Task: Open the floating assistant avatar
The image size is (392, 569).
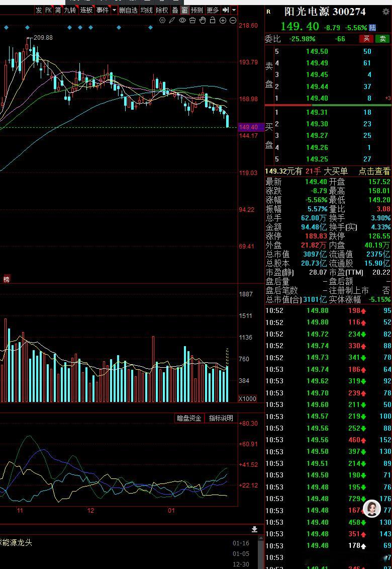Action: [x=372, y=509]
